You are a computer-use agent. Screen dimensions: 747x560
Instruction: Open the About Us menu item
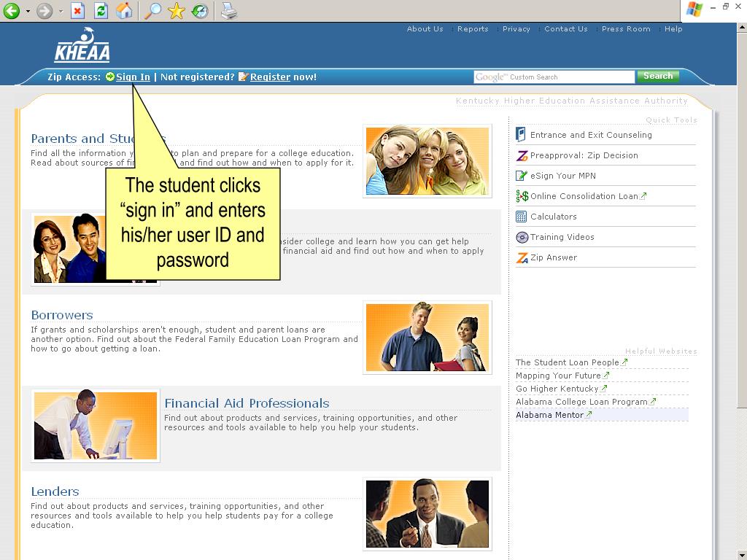(425, 29)
